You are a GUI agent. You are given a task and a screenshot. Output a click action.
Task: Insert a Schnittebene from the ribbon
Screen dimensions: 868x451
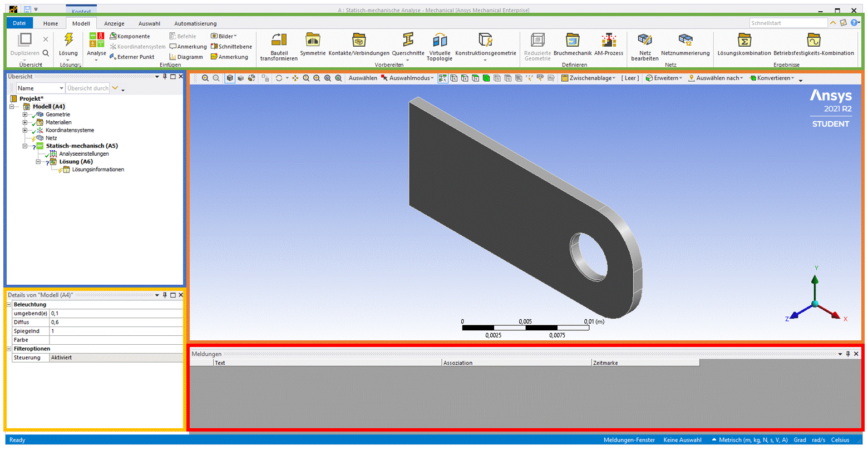click(x=231, y=47)
